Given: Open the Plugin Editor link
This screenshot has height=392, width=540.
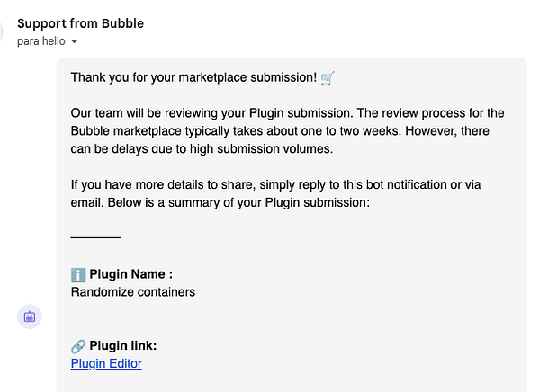Looking at the screenshot, I should point(106,363).
